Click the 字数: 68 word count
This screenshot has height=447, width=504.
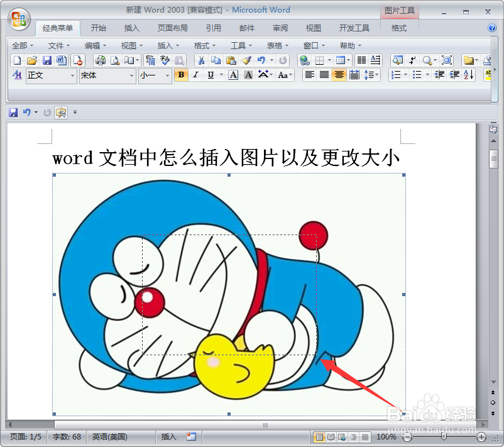(67, 437)
